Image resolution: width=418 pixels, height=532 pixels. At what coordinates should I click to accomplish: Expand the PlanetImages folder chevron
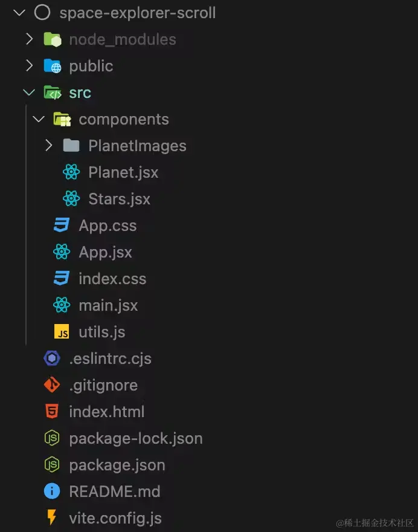49,145
